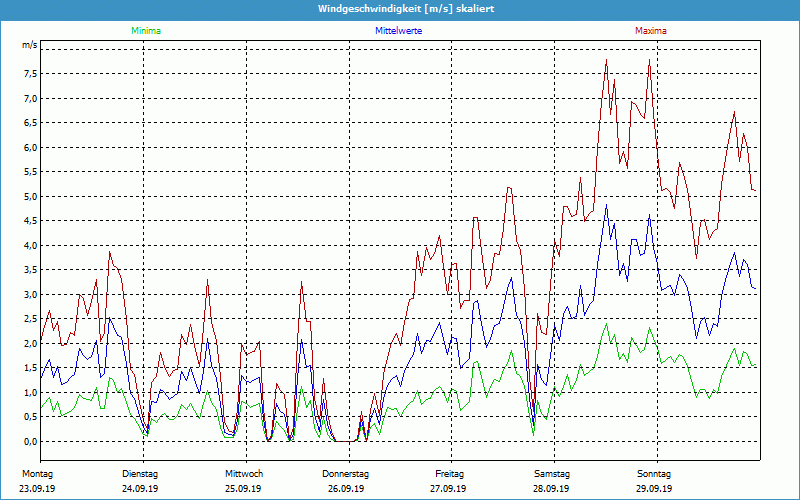Viewport: 800px width, 500px height.
Task: Click the 4,0 y-axis value
Action: coord(31,245)
